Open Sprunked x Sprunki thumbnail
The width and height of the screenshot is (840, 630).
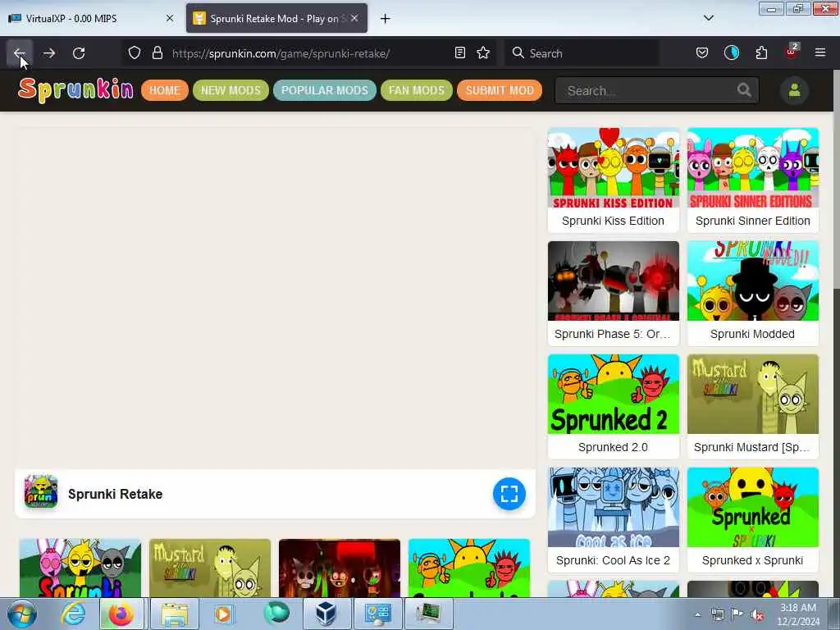[x=753, y=507]
